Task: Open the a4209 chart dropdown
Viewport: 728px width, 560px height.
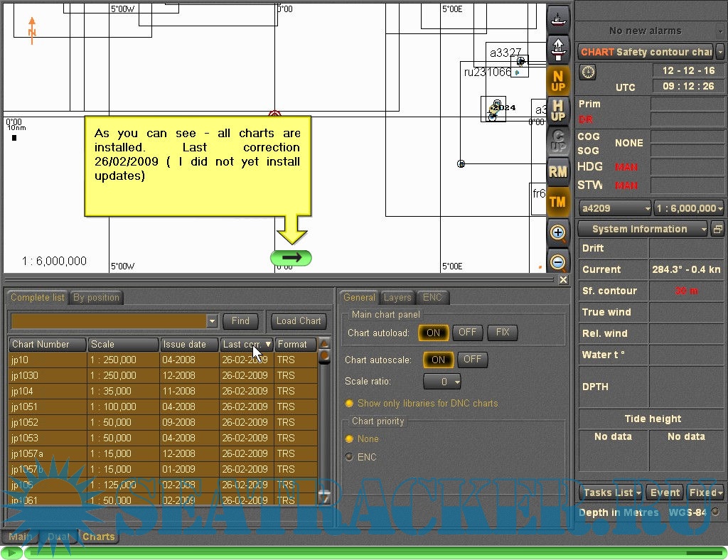Action: 614,208
